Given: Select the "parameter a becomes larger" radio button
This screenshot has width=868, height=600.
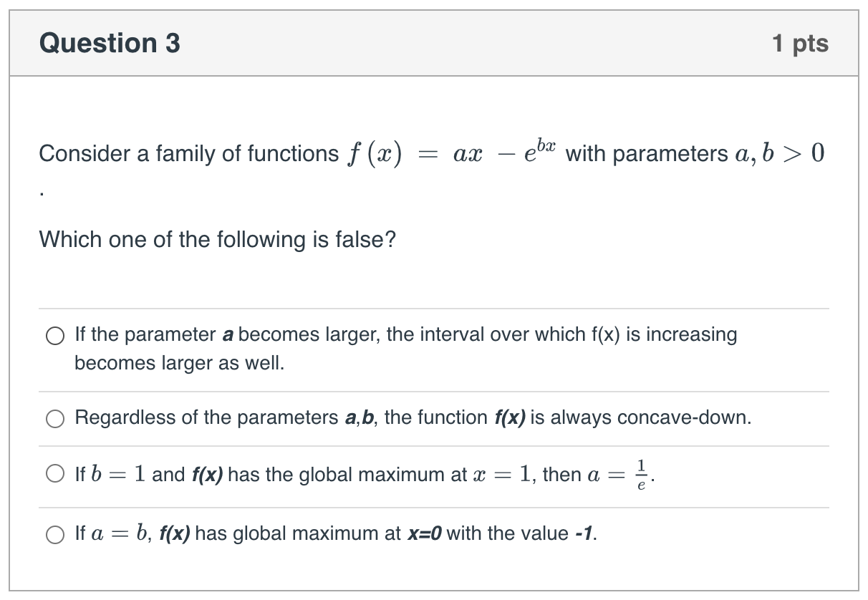Looking at the screenshot, I should [55, 336].
